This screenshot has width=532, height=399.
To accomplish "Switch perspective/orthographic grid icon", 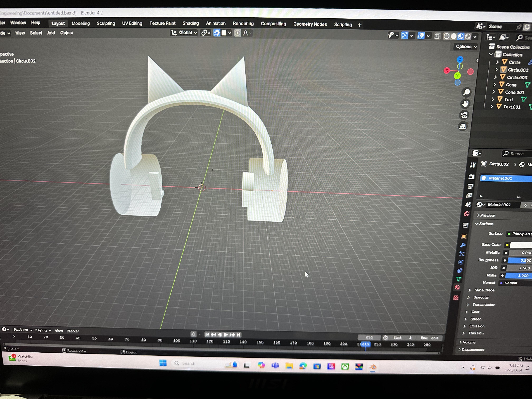I will pyautogui.click(x=463, y=126).
